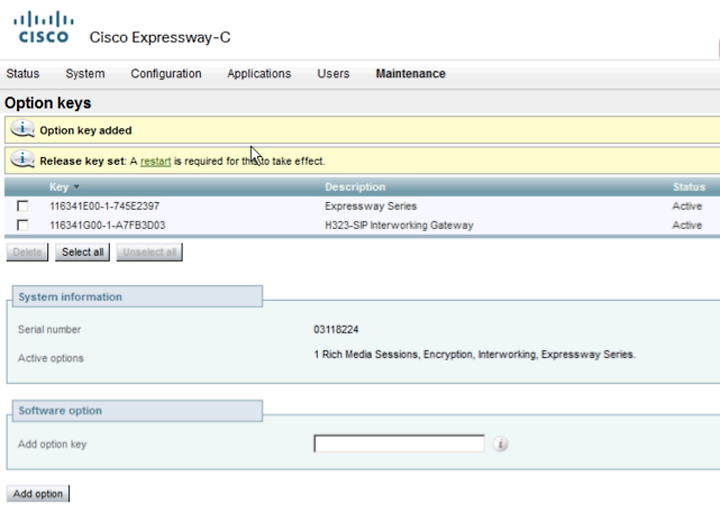Screen dimensions: 720x522
Task: Open help info icon next to Add option key
Action: pos(500,444)
